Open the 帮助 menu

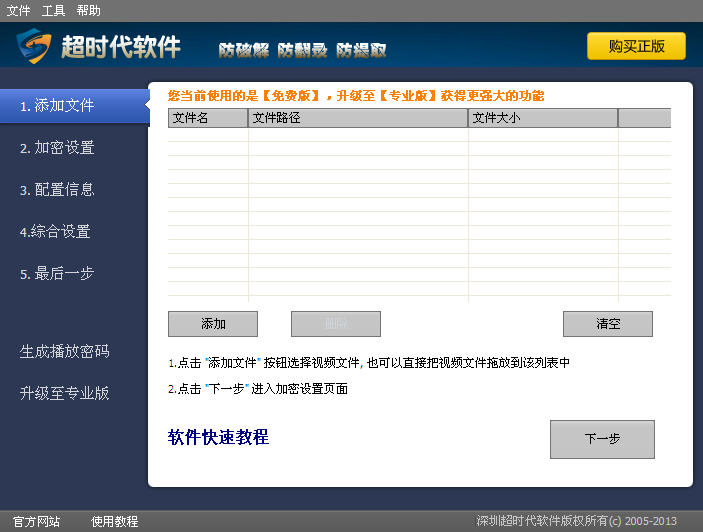coord(88,10)
